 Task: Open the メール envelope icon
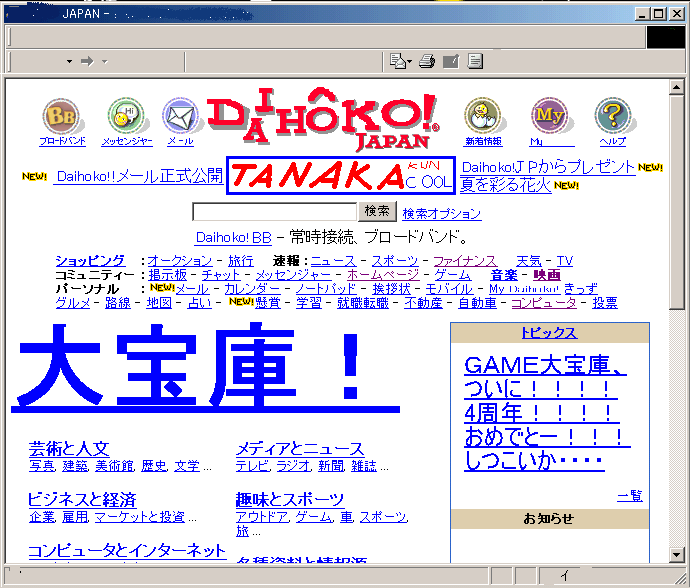pyautogui.click(x=180, y=116)
